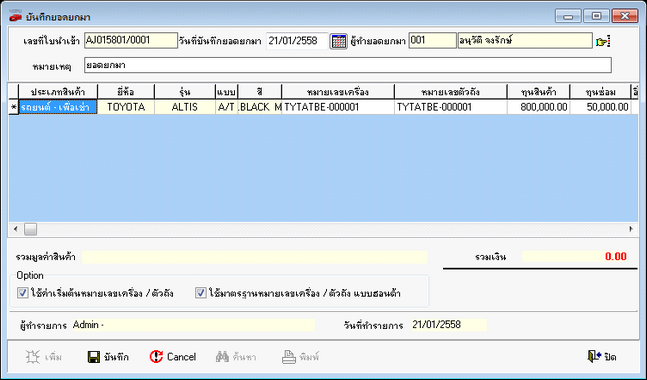Click the app icon in title bar

coord(15,17)
